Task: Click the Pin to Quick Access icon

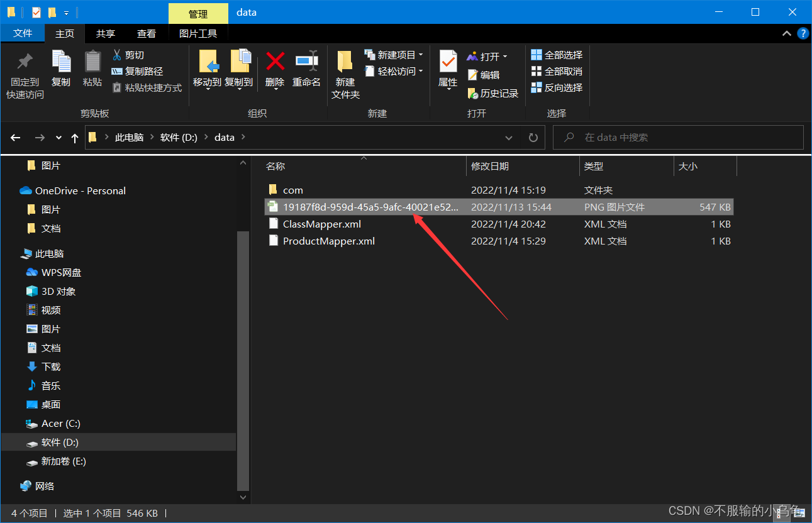Action: coord(25,62)
